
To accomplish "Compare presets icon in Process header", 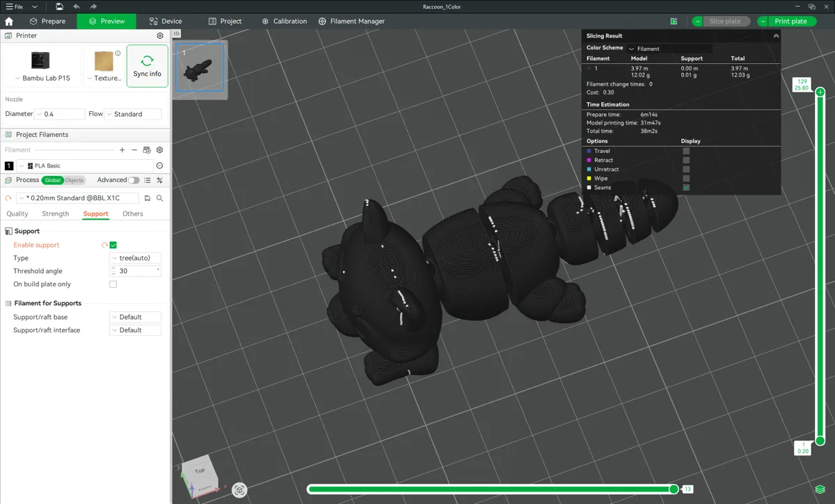I will [159, 180].
